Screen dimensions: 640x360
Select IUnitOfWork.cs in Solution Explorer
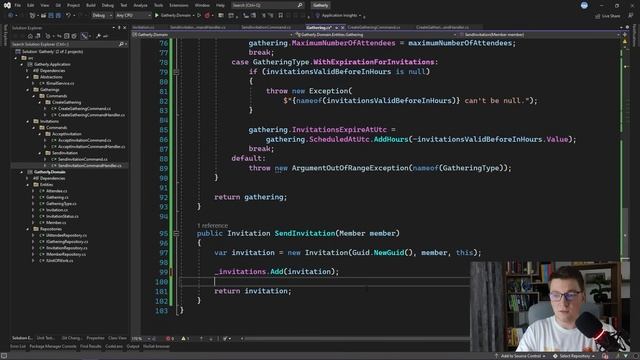[60, 260]
